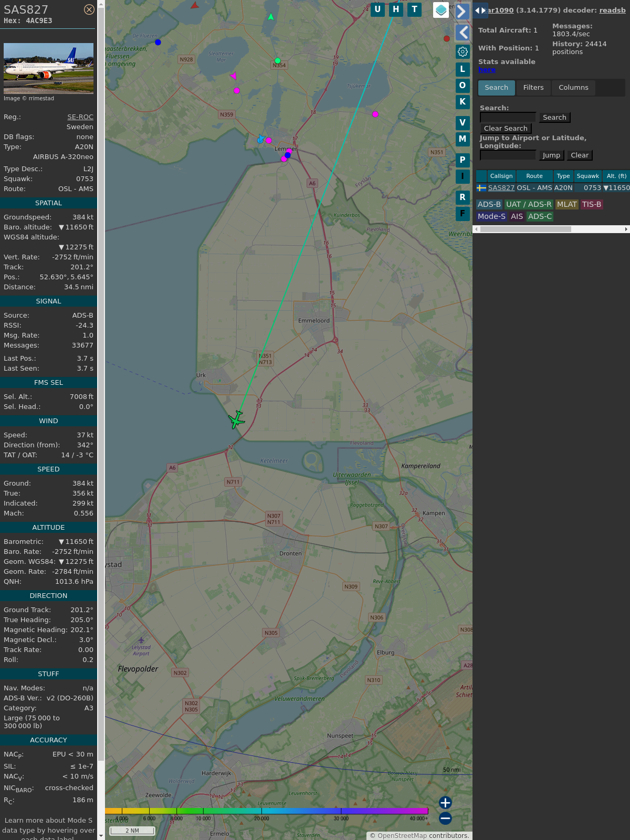
Task: Switch to the Columns tab
Action: 573,88
